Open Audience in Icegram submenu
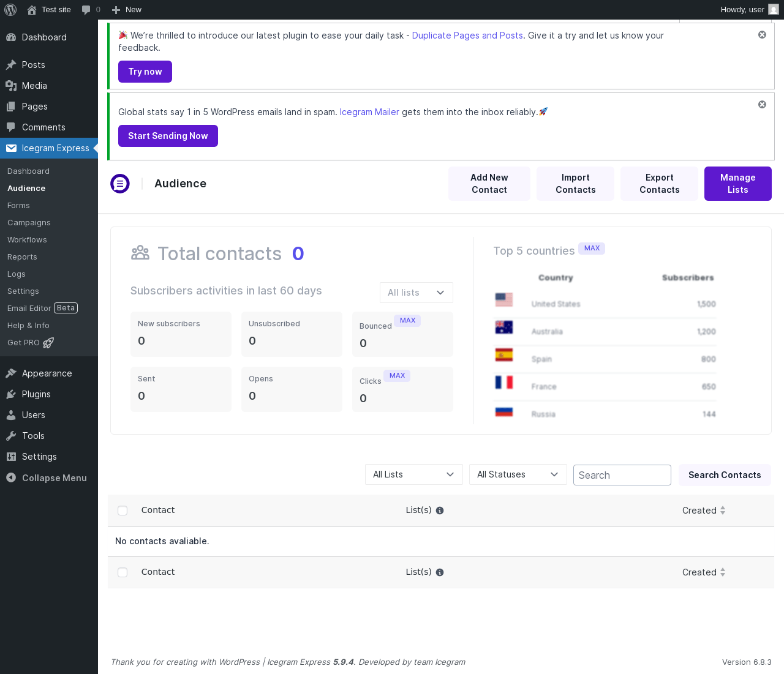This screenshot has height=674, width=784. [26, 189]
